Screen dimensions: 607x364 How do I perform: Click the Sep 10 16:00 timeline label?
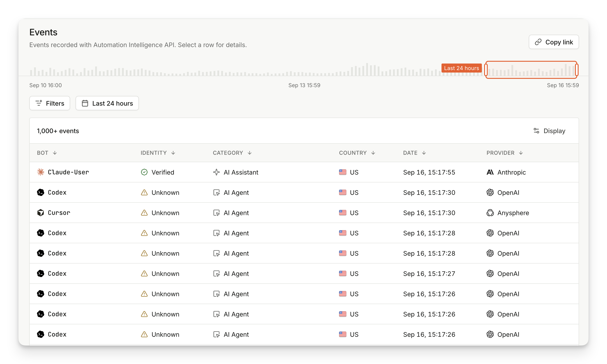tap(45, 85)
